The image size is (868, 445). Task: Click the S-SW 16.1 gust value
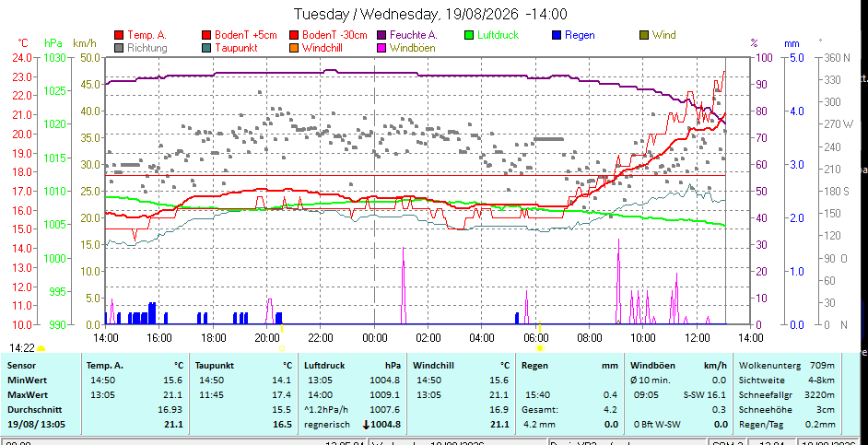click(x=705, y=395)
